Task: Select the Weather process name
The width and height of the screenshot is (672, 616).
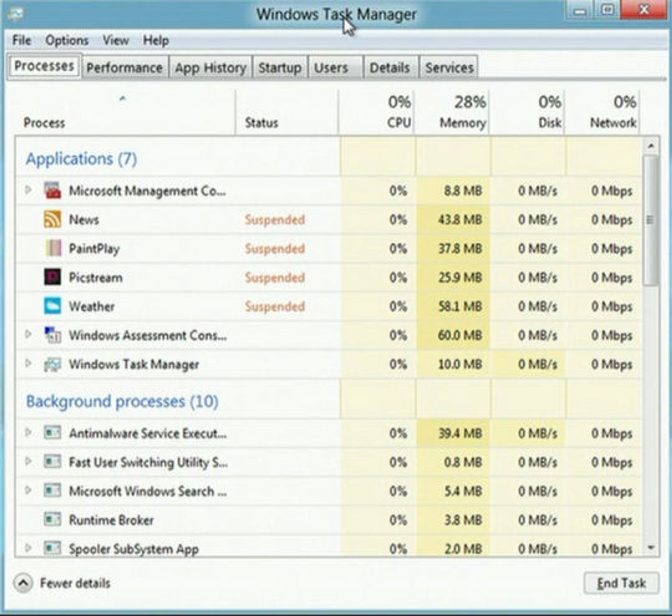Action: 92,306
